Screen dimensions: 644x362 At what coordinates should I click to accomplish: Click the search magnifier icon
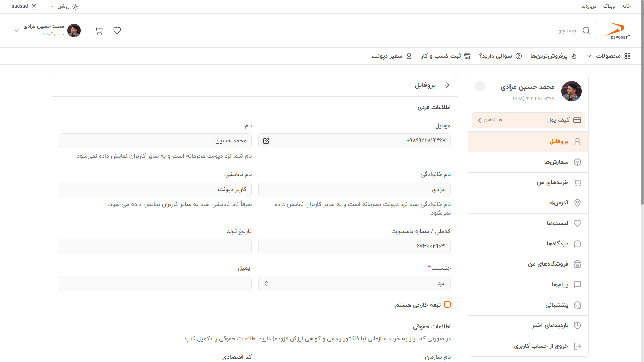586,31
